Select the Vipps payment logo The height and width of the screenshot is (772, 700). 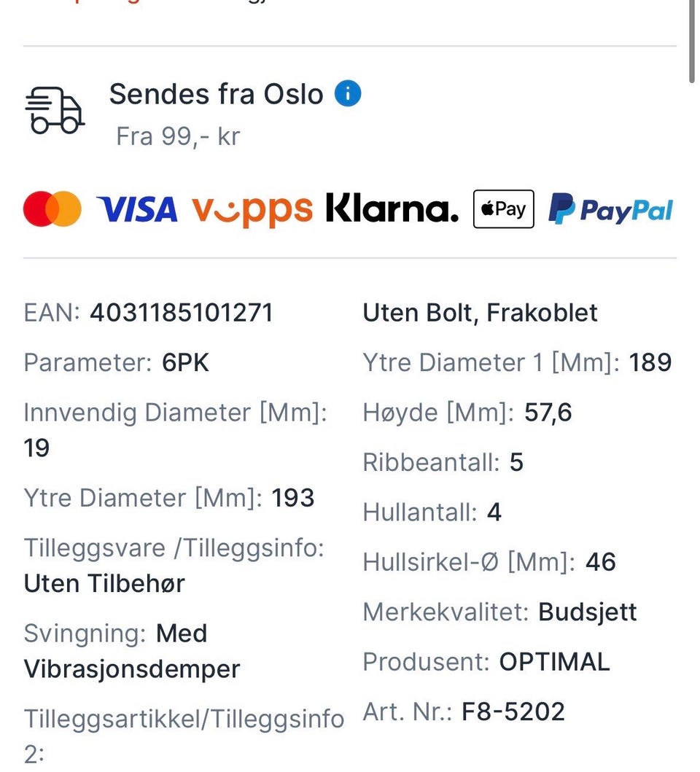[252, 210]
